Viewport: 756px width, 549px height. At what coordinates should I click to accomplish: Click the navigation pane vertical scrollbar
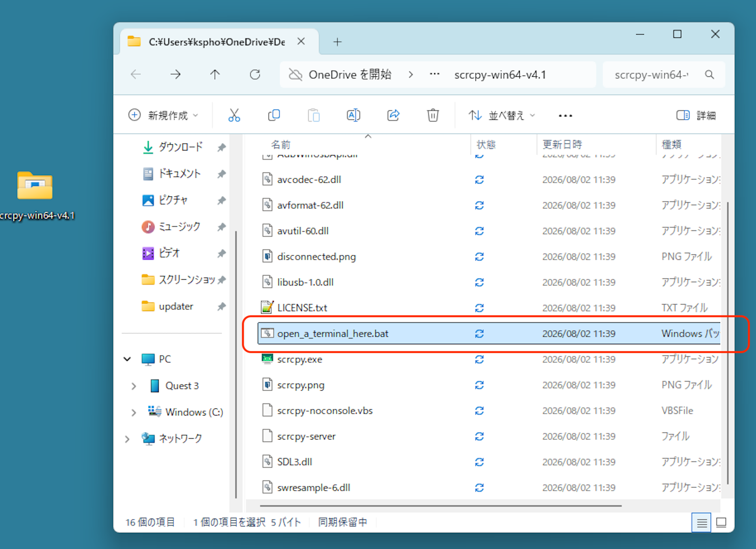click(236, 364)
